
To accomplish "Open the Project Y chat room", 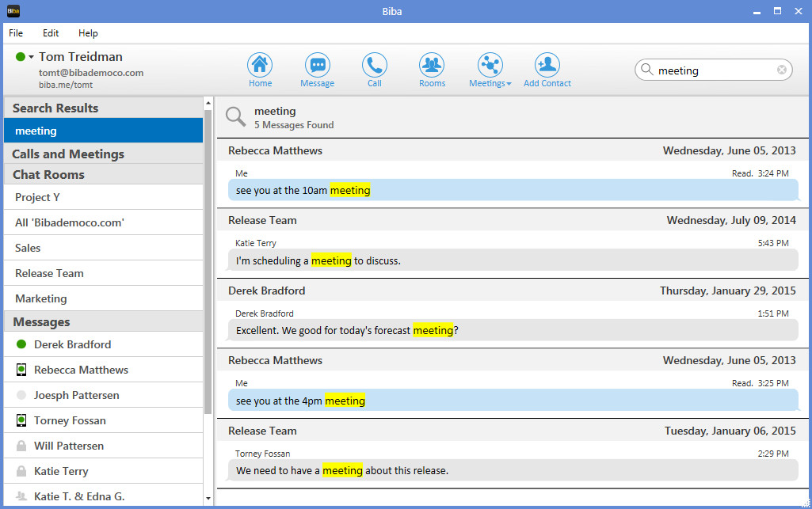I will pos(104,197).
